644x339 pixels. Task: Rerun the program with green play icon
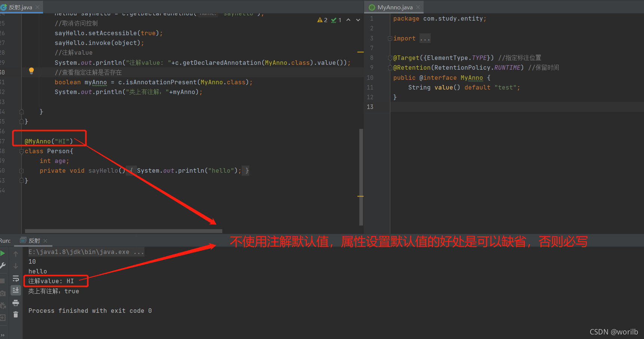point(2,253)
